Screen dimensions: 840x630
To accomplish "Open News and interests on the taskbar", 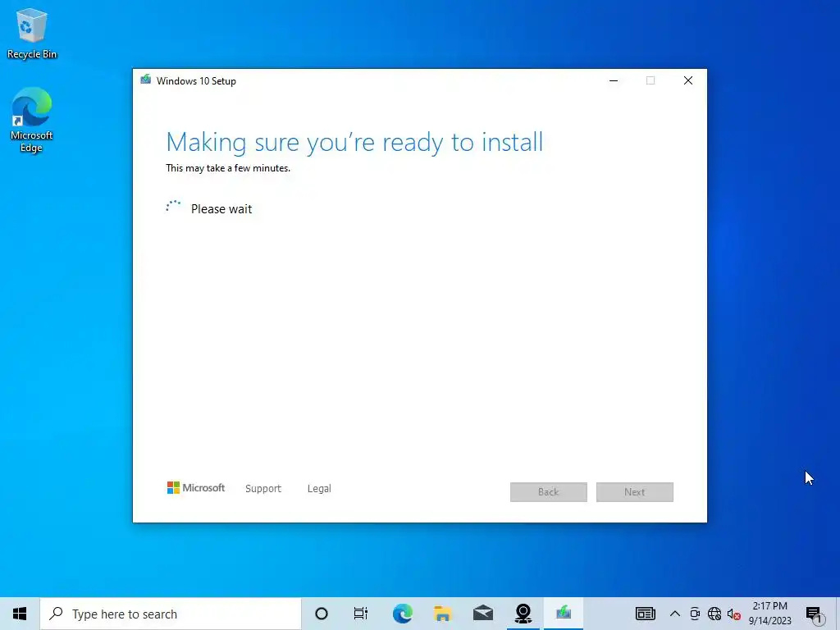I will 645,614.
